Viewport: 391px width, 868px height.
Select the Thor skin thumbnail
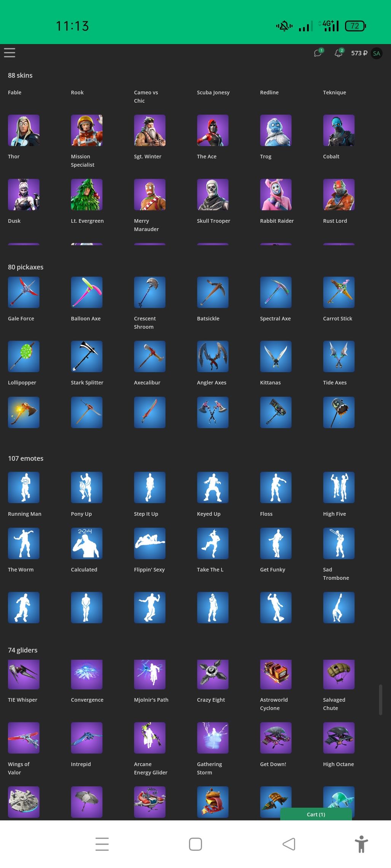pos(24,130)
